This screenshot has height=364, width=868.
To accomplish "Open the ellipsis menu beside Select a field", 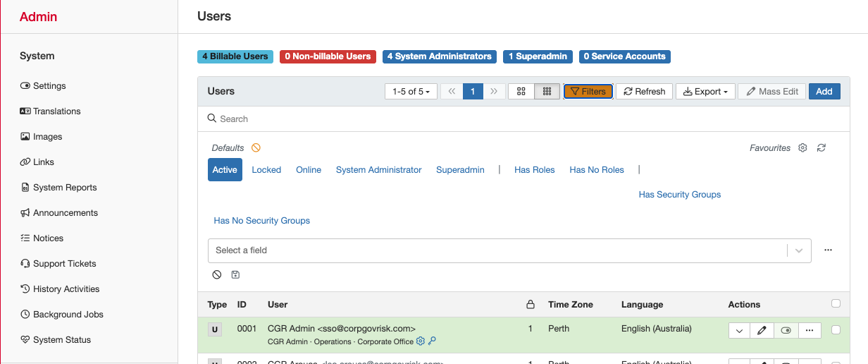I will coord(828,250).
